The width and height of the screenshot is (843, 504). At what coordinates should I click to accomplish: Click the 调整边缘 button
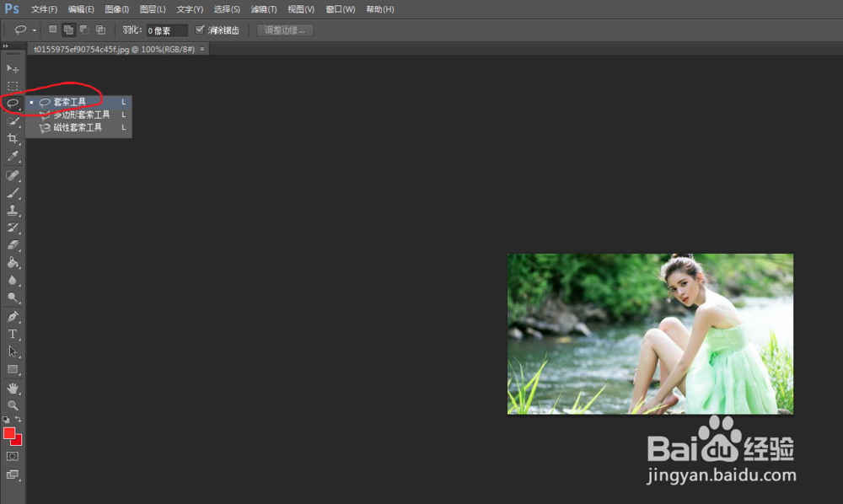point(285,30)
